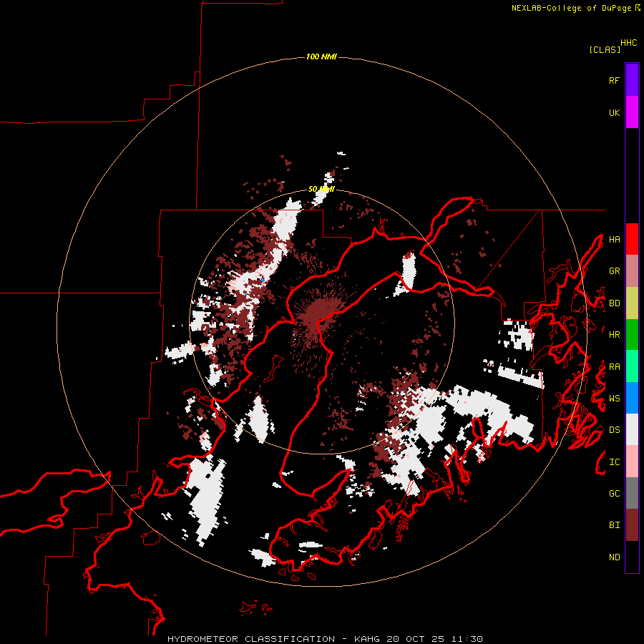644x644 pixels.
Task: Click the UK magenta legend swatch
Action: (x=632, y=112)
